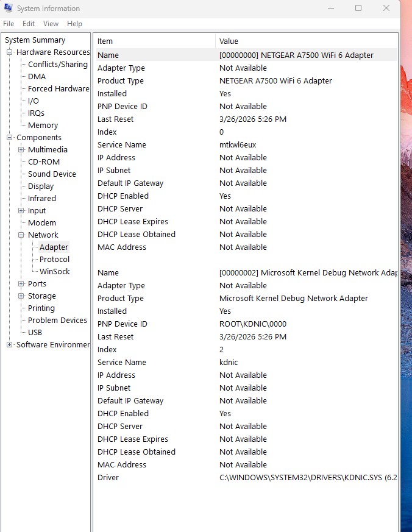Expand the Software Environment node

point(10,345)
